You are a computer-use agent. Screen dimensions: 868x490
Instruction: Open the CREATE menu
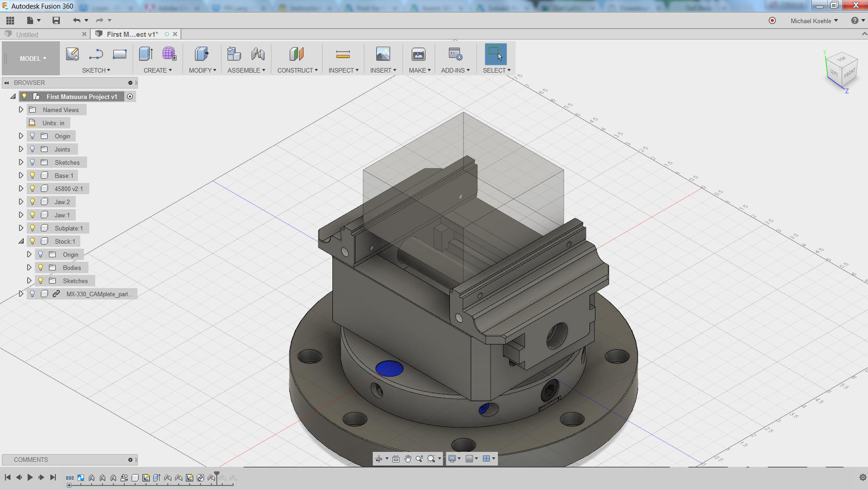coord(157,70)
